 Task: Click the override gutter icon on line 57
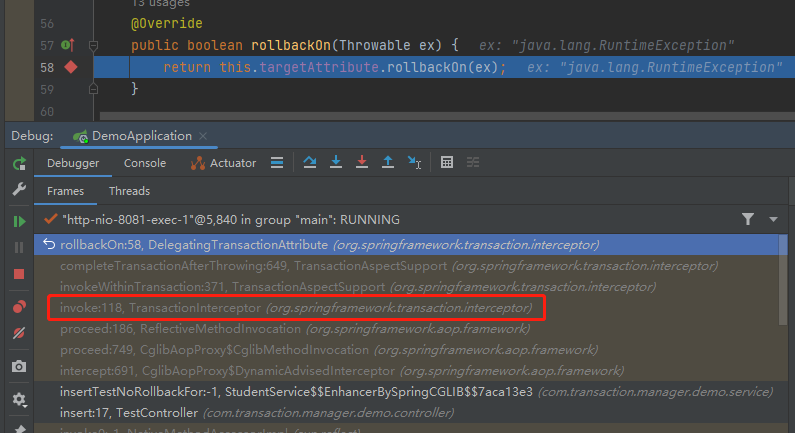(x=68, y=45)
